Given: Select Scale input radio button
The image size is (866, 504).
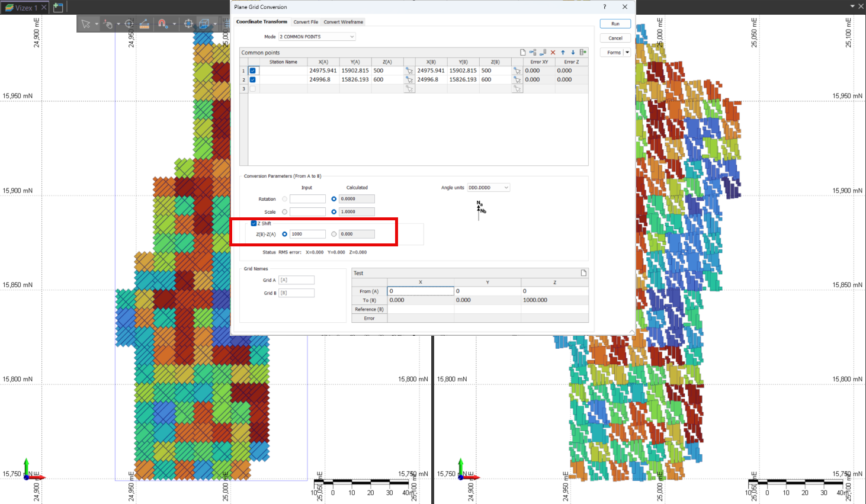Looking at the screenshot, I should 284,211.
